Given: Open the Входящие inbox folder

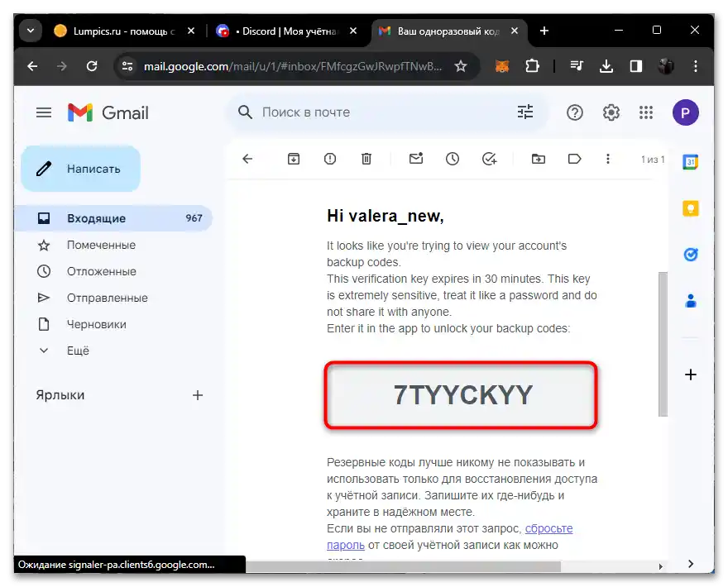Looking at the screenshot, I should coord(114,218).
